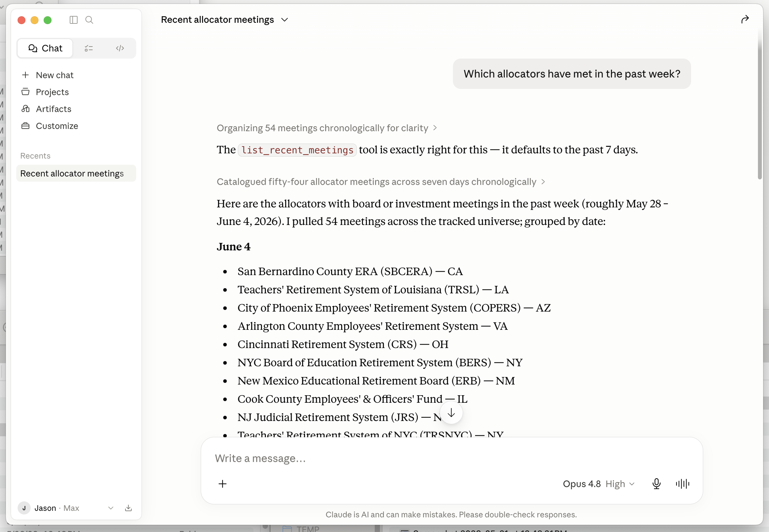Click 'Cincinnati Retirement System (CRS)' entry
769x532 pixels.
343,344
